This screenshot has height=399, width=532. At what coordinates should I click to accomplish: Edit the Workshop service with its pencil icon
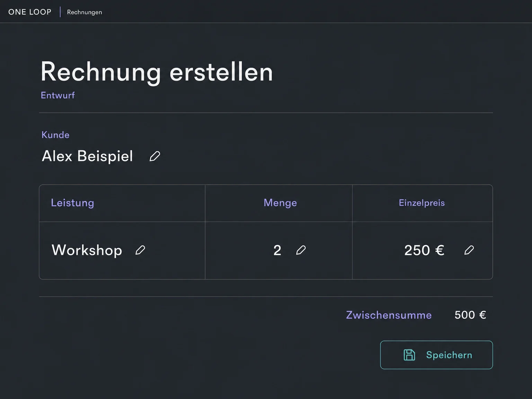tap(140, 250)
